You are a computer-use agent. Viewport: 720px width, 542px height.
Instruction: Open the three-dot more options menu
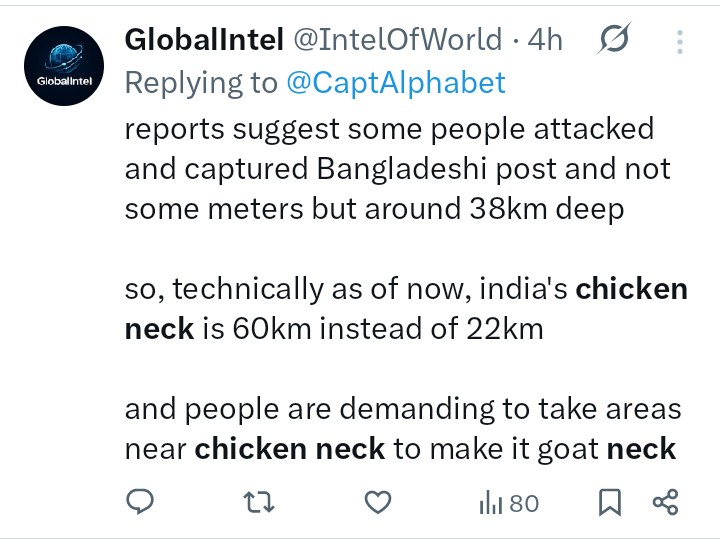coord(680,42)
